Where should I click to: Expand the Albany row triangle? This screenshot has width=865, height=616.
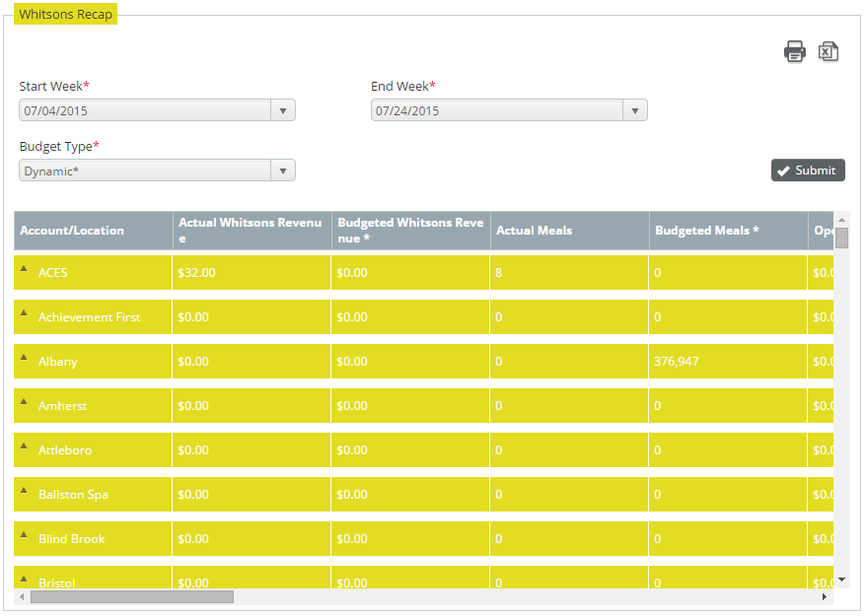25,358
